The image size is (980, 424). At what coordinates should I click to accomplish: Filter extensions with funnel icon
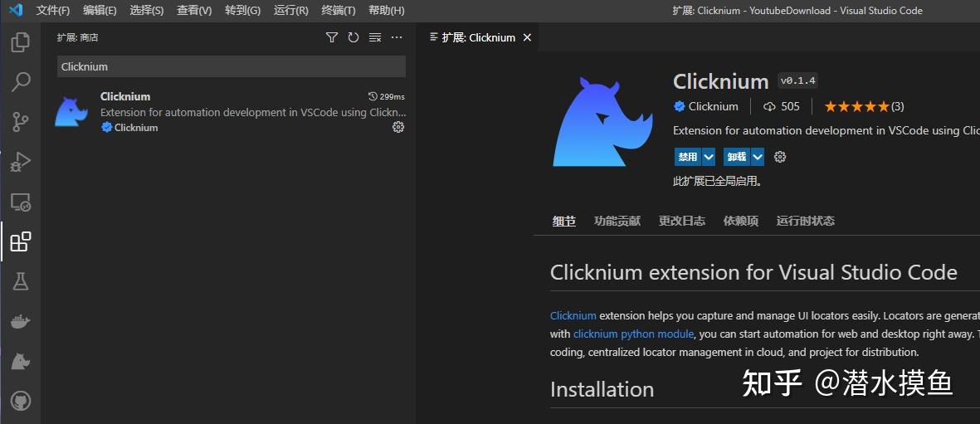[x=332, y=37]
